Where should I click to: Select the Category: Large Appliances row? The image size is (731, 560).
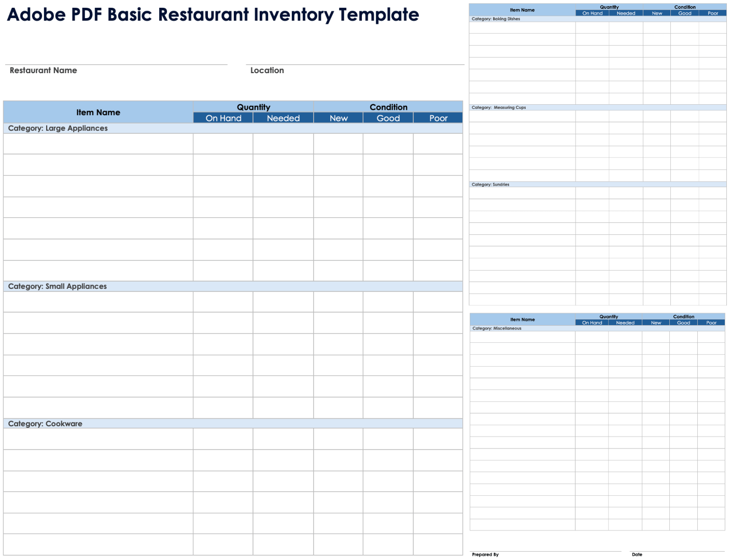233,129
